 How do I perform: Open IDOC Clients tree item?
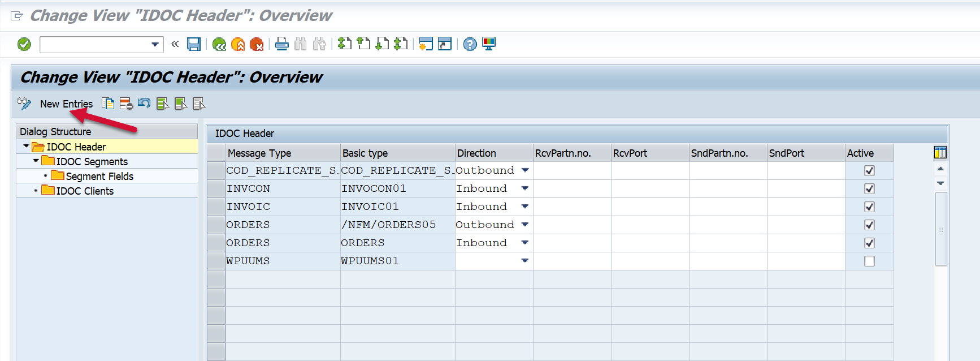click(85, 191)
